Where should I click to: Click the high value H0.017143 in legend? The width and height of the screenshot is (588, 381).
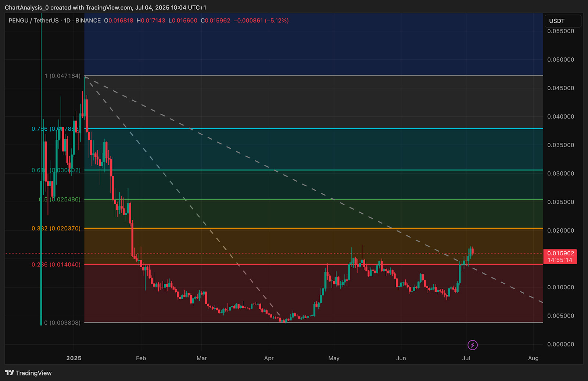click(x=151, y=21)
